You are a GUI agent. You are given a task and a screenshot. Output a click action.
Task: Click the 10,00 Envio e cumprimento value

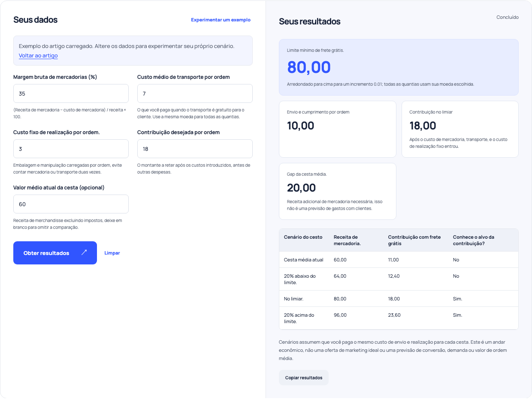(x=300, y=126)
